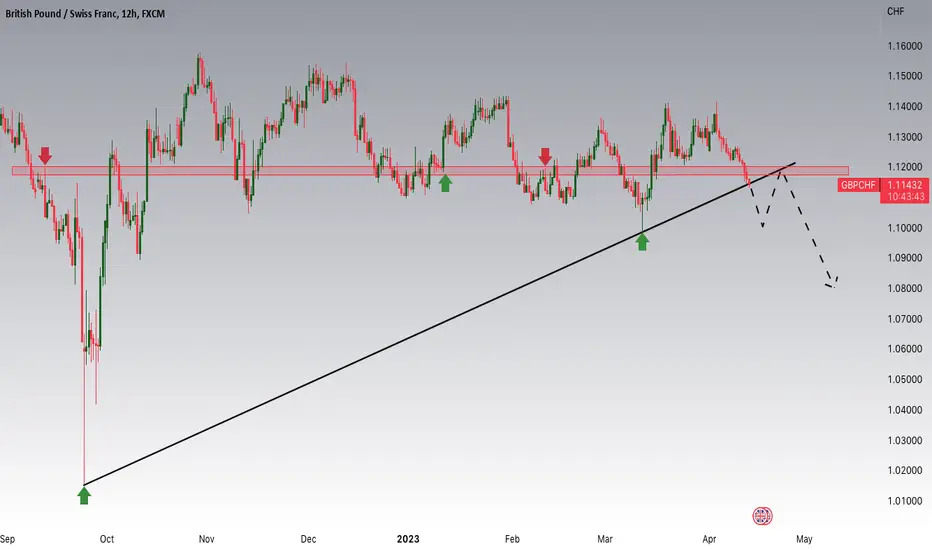Click the current price label 1.11432
This screenshot has width=932, height=550.
(x=904, y=185)
